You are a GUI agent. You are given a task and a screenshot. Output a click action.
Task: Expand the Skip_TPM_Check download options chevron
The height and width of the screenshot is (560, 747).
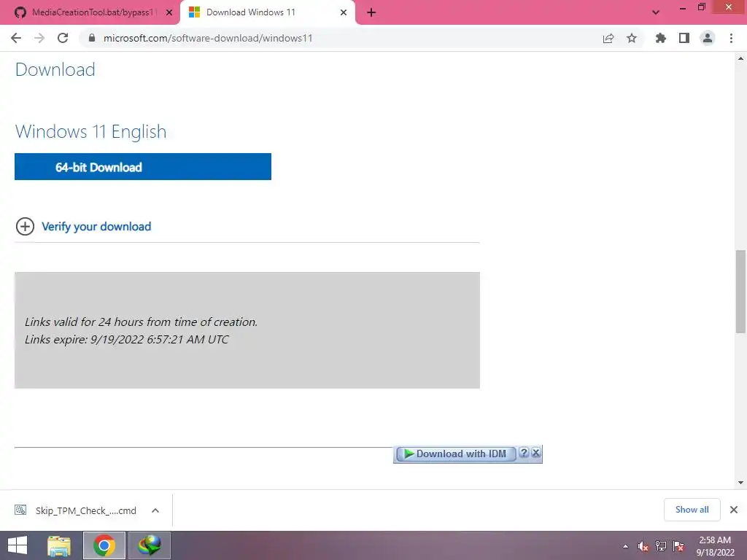155,510
